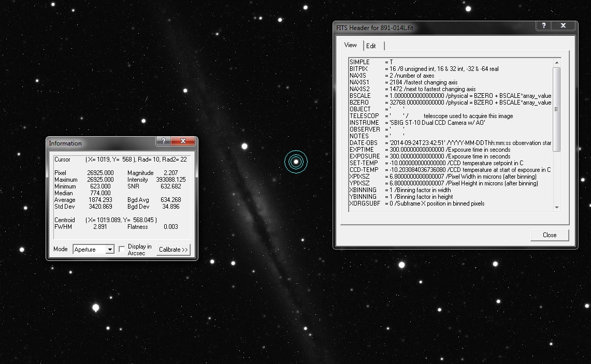Viewport: 591px width, 364px height.
Task: Close the Information window
Action: tap(183, 141)
